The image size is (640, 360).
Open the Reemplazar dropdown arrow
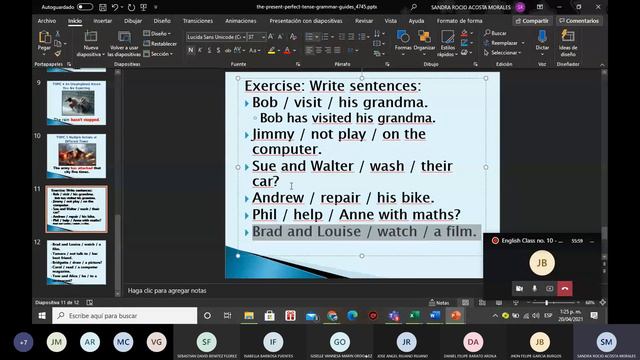pyautogui.click(x=523, y=43)
